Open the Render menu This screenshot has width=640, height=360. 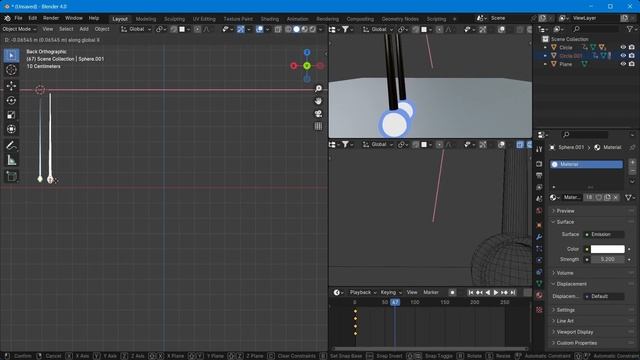coord(51,18)
